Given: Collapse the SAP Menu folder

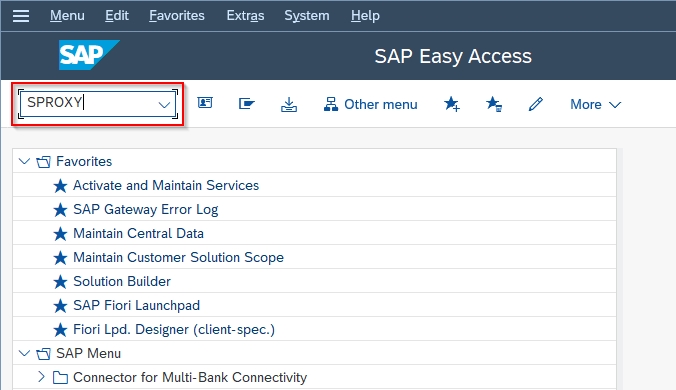Looking at the screenshot, I should point(25,353).
